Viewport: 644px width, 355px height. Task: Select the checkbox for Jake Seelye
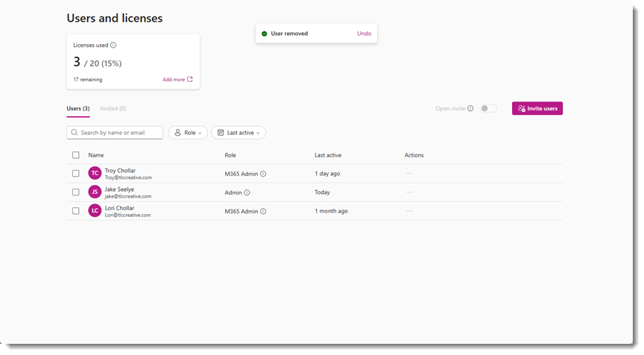pos(76,192)
